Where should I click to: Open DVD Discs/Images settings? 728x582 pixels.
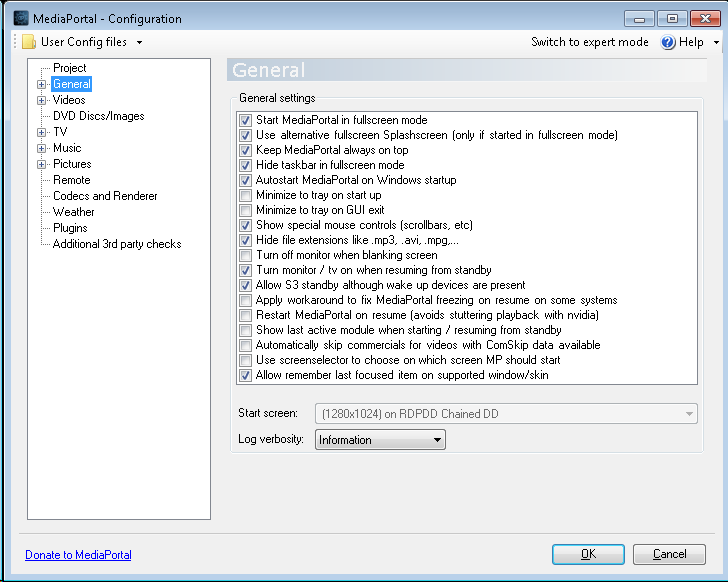[x=98, y=116]
